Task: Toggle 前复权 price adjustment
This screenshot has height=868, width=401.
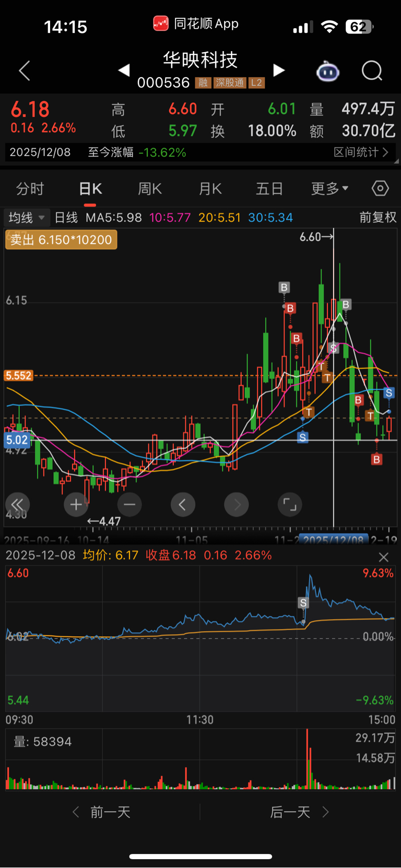Action: click(x=378, y=217)
